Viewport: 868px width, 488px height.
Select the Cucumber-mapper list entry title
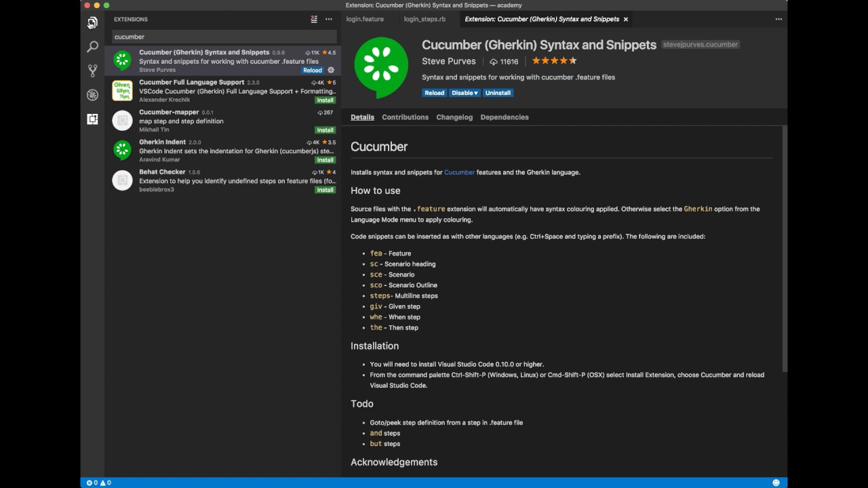(x=169, y=112)
